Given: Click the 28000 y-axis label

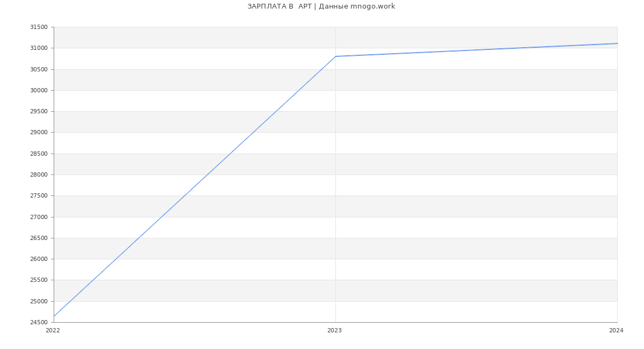Looking at the screenshot, I should point(39,175).
